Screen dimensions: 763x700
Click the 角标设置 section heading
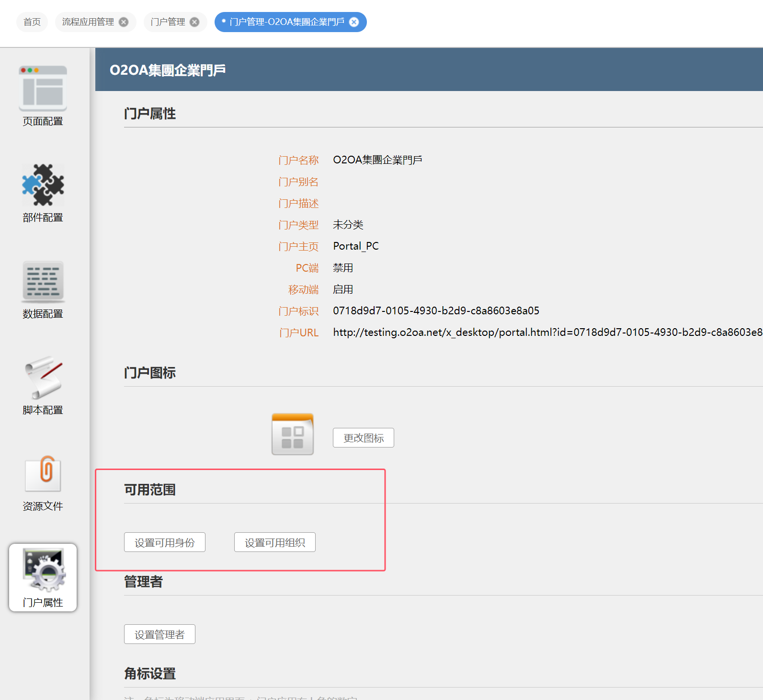(x=150, y=674)
